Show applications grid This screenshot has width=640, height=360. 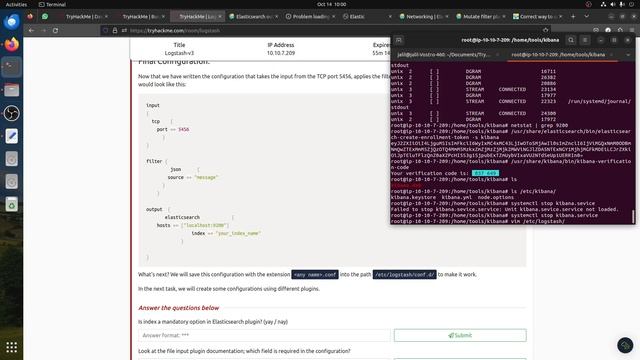(11, 347)
